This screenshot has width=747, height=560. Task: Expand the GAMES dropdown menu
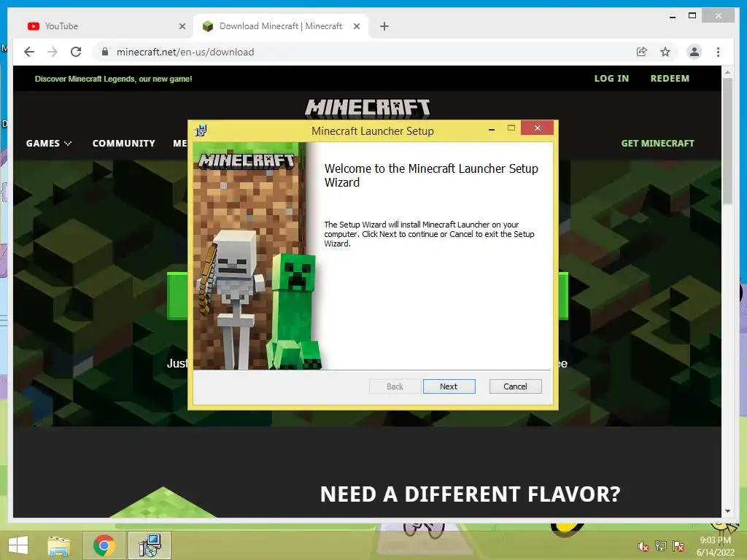[x=49, y=144]
